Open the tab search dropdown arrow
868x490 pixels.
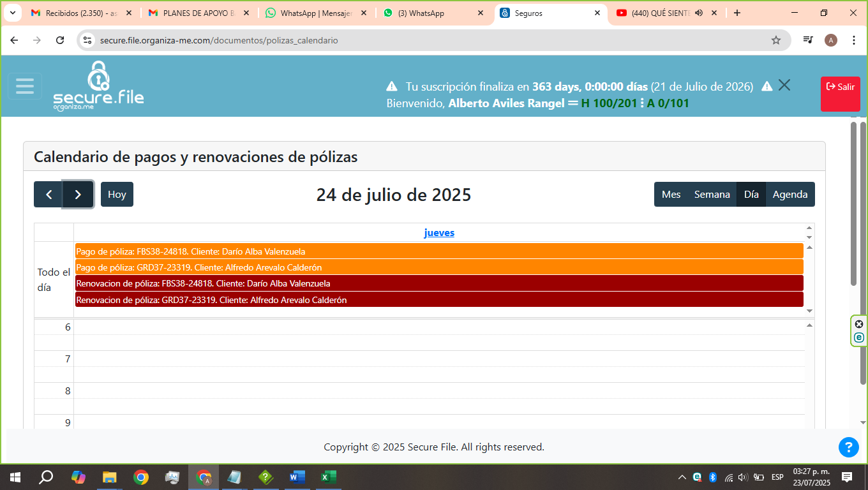click(x=12, y=13)
